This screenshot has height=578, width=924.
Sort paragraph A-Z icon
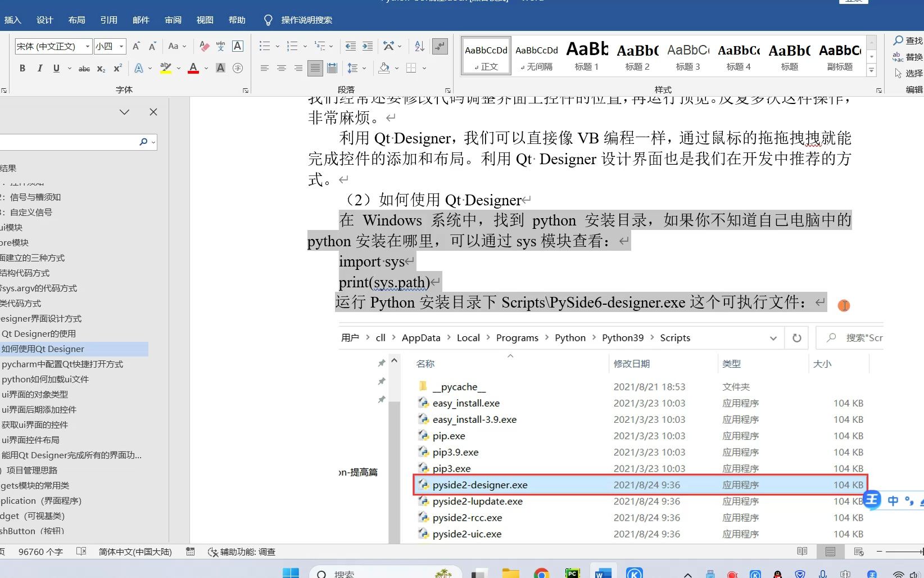click(419, 46)
